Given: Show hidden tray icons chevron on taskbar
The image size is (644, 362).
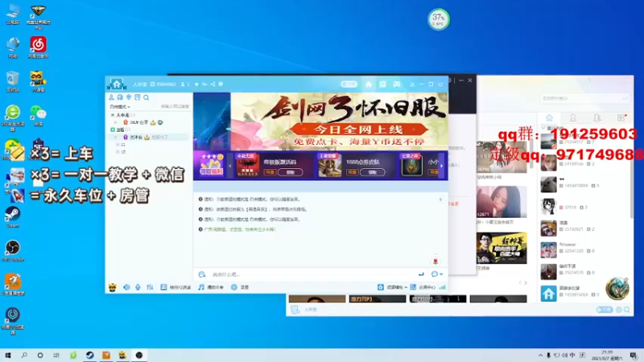Looking at the screenshot, I should pos(540,356).
